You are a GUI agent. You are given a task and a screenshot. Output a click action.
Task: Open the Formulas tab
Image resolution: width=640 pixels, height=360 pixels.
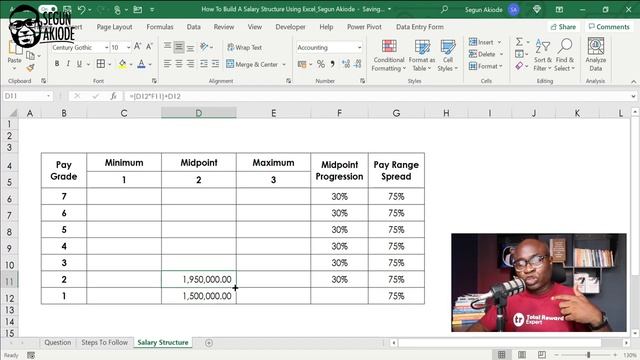160,27
